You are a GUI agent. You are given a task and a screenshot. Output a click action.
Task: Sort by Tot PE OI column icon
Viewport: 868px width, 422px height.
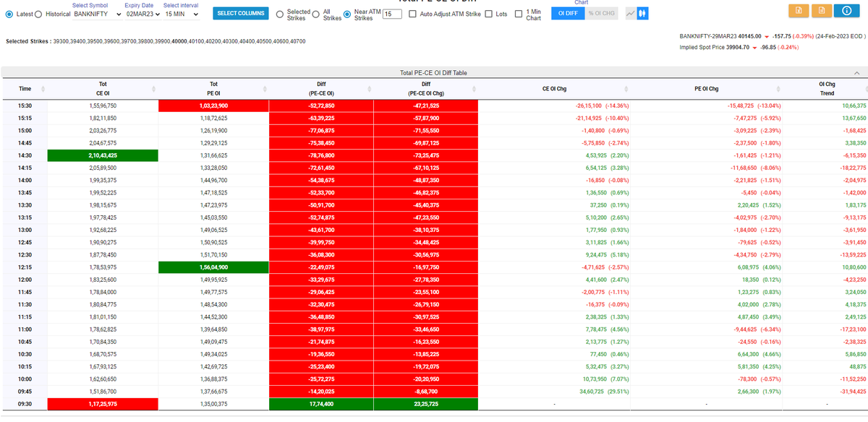click(263, 89)
